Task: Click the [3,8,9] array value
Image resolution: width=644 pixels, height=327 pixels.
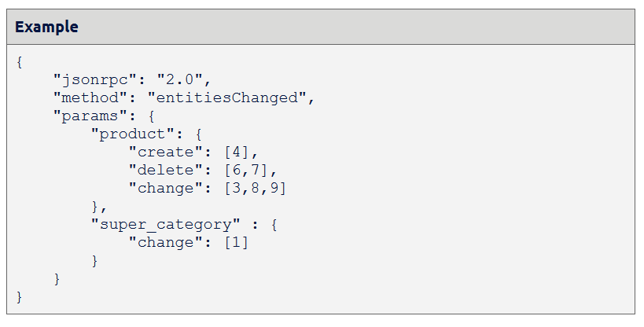Action: coord(255,188)
